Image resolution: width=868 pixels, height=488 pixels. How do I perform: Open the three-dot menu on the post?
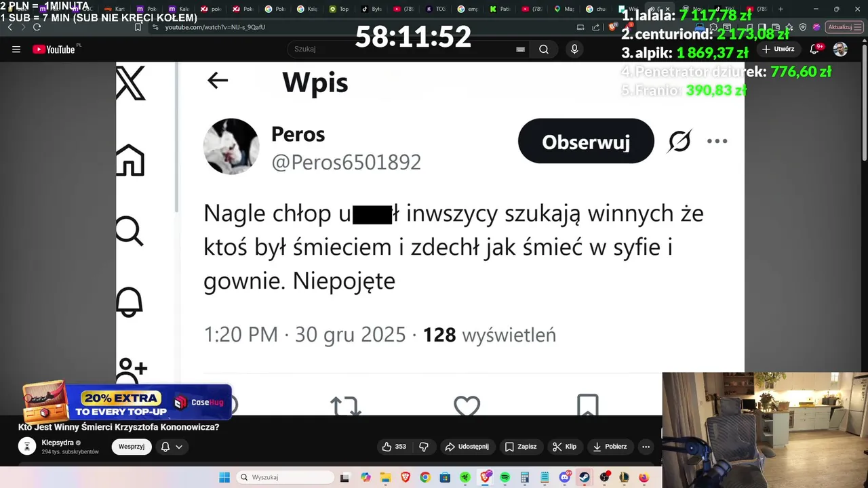click(x=717, y=141)
